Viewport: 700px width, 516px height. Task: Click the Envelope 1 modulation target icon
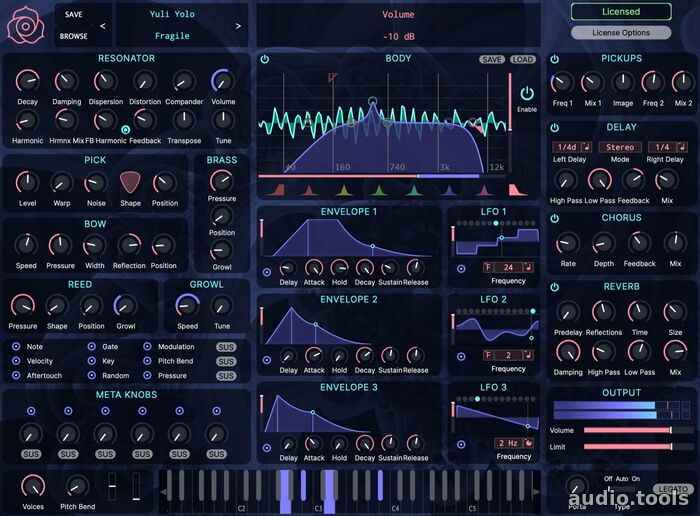point(266,271)
